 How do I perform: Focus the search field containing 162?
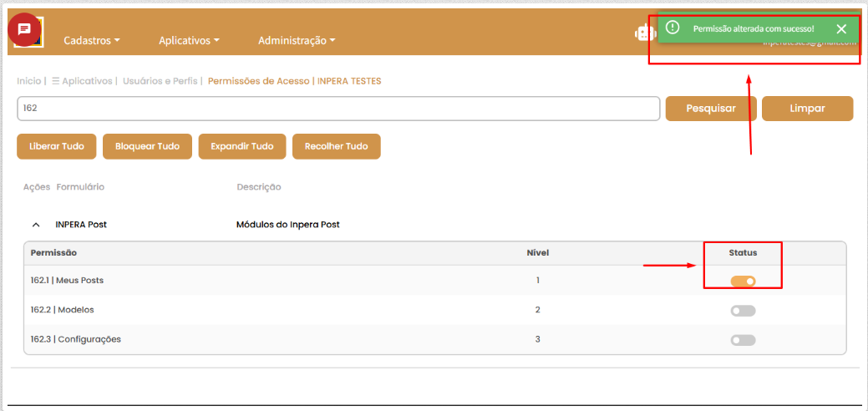click(338, 109)
